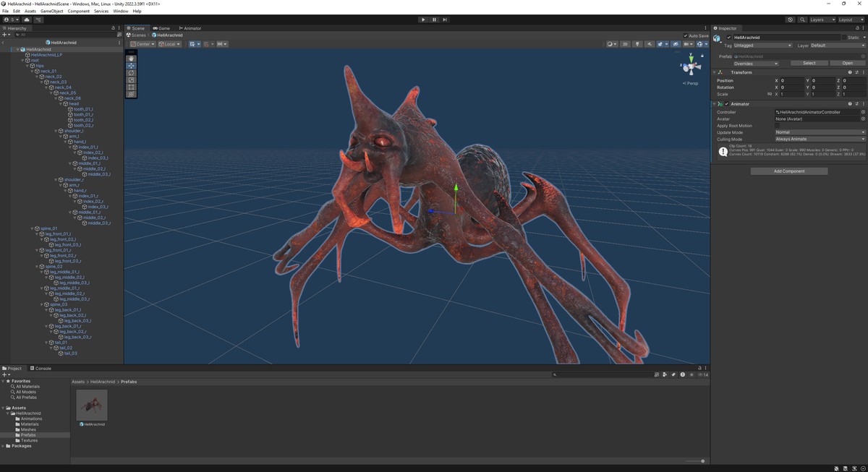The image size is (868, 472).
Task: Toggle 2D view mode
Action: 625,44
